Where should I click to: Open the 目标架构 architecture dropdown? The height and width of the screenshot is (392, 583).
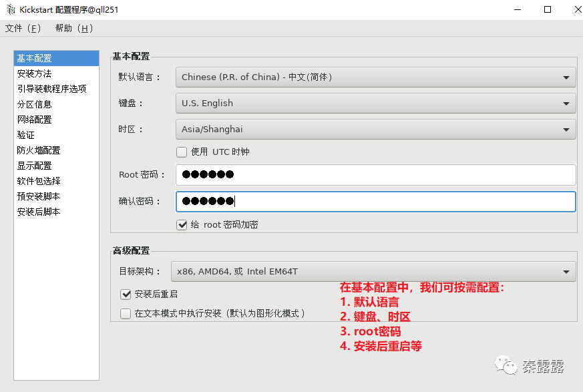[x=373, y=272]
